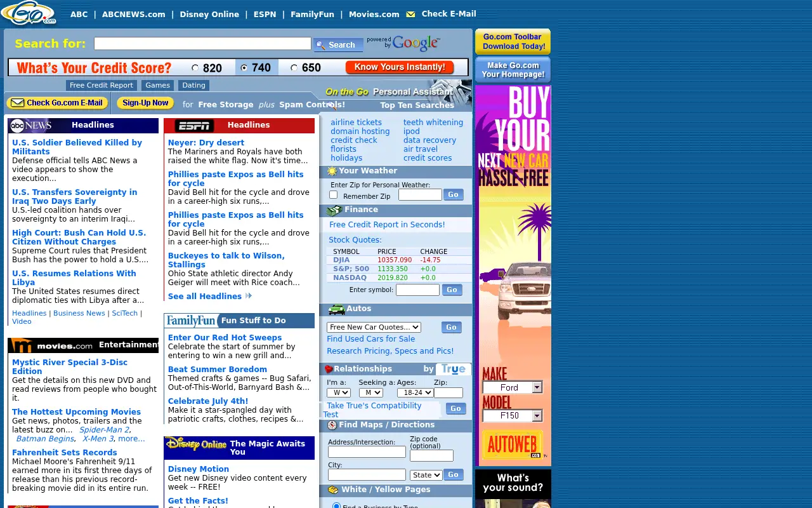Open the FamilyFun logo

click(x=192, y=321)
